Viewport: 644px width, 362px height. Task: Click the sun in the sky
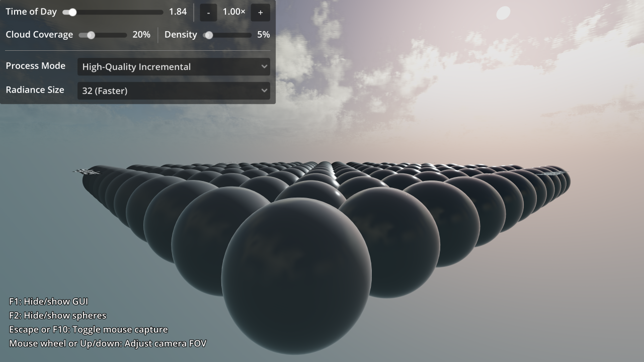pos(502,13)
